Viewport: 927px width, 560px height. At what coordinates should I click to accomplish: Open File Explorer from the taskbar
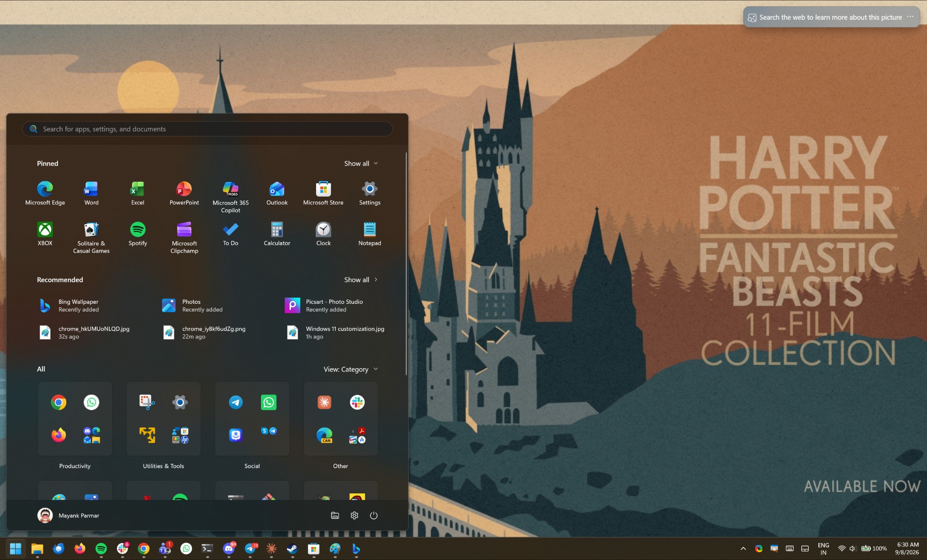point(37,548)
